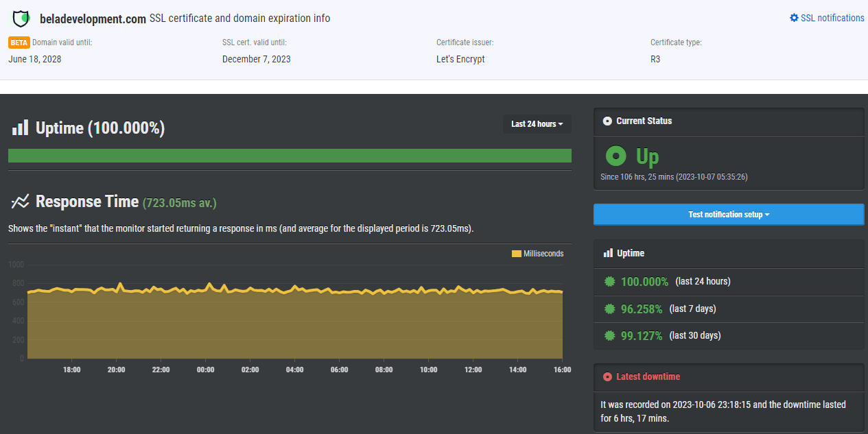Click the 96.258% last 7 days value
Screen dimensions: 868x434
click(x=642, y=309)
